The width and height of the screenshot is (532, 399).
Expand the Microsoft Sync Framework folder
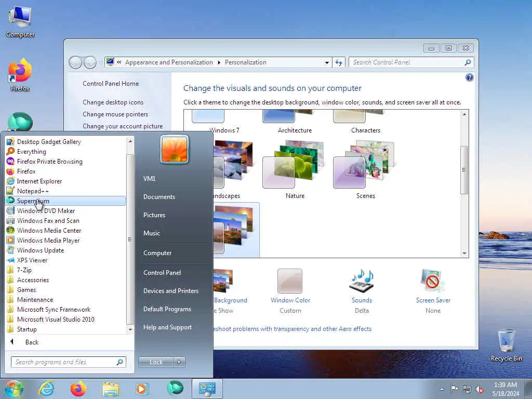tap(65, 310)
